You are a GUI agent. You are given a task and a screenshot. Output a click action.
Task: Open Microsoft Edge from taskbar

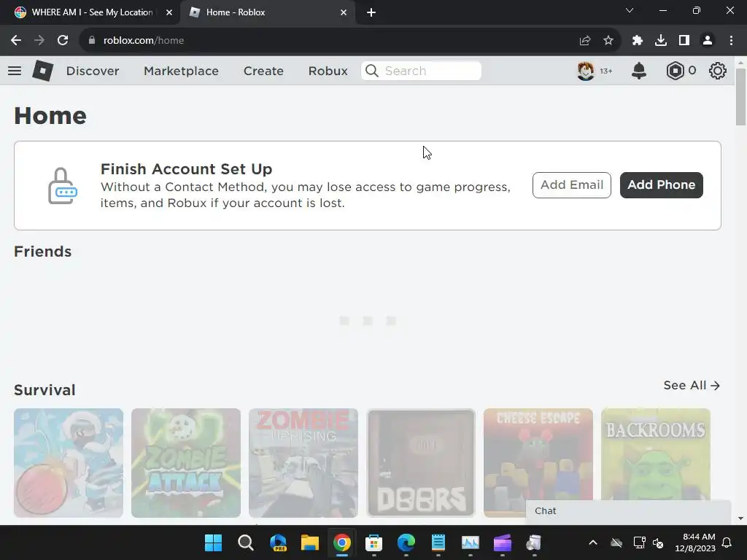click(406, 542)
